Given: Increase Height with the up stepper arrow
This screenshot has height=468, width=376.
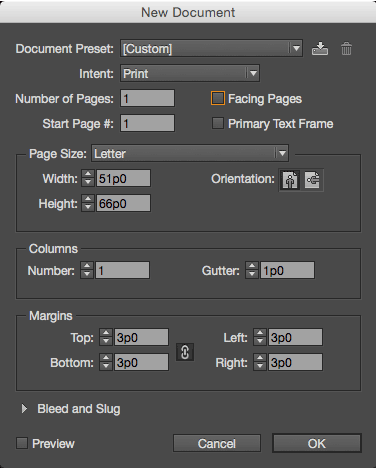Looking at the screenshot, I should coord(88,199).
